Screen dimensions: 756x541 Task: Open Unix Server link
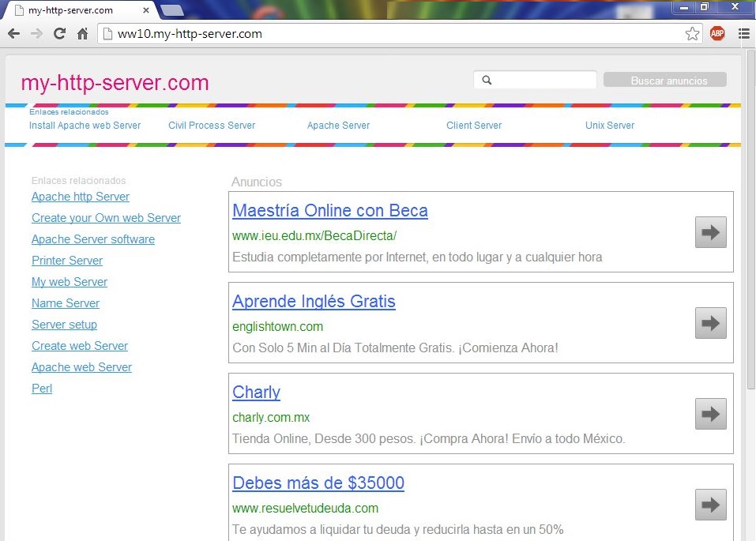click(x=610, y=126)
